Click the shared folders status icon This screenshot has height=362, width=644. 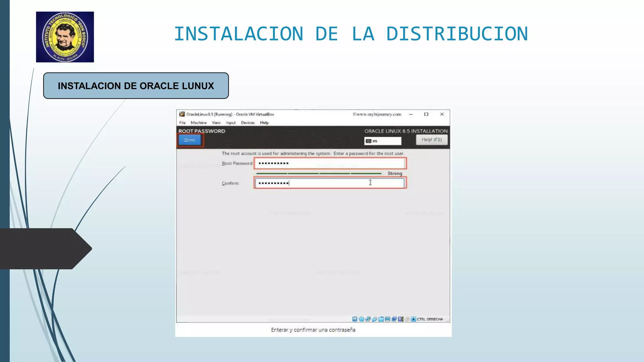click(381, 319)
